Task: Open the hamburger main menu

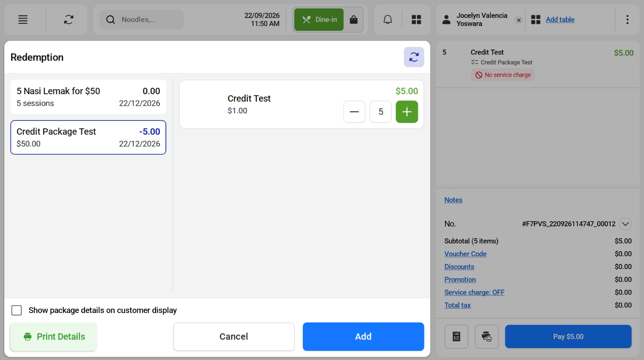Action: coord(23,20)
